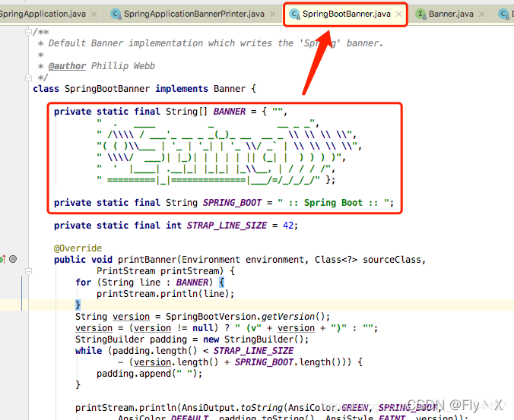Click implements-method gutter icon beside printBanner
This screenshot has height=420, width=514.
tap(2, 259)
